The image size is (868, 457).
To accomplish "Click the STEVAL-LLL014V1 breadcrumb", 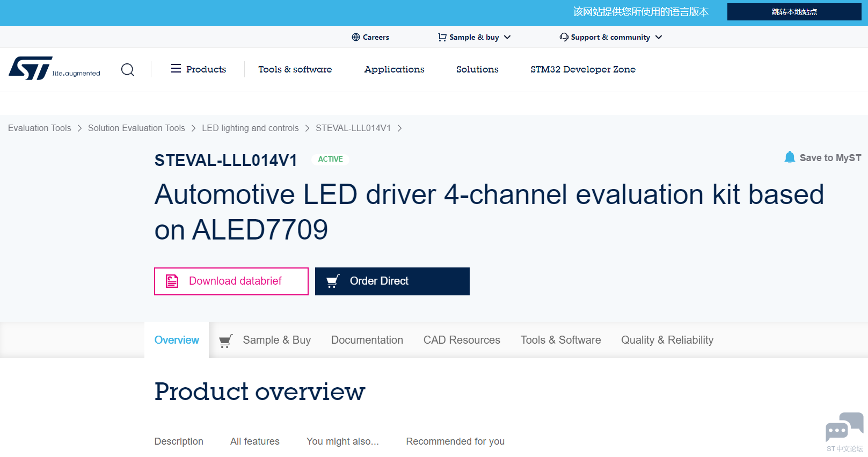I will [x=353, y=128].
